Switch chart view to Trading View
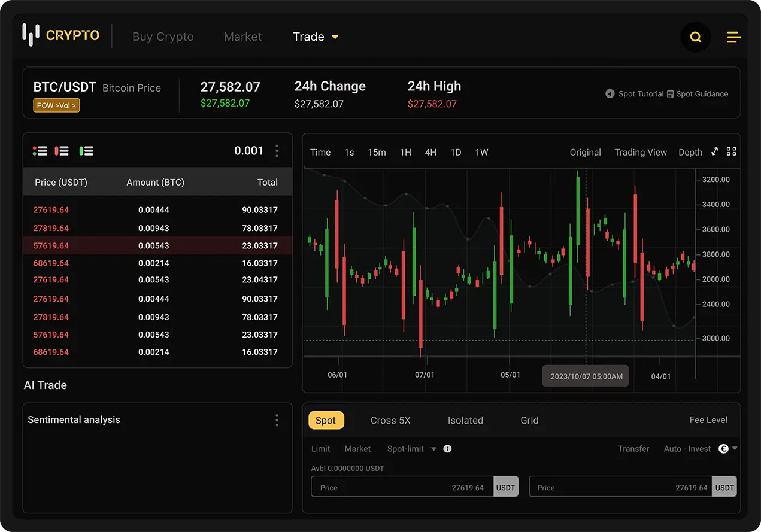Screen dimensions: 761x532 tap(640, 152)
